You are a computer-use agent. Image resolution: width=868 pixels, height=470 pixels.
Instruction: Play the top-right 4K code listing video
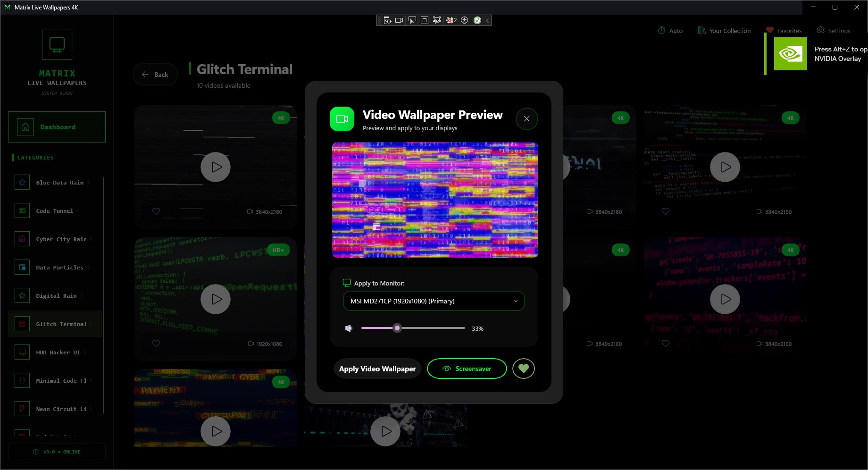(725, 167)
